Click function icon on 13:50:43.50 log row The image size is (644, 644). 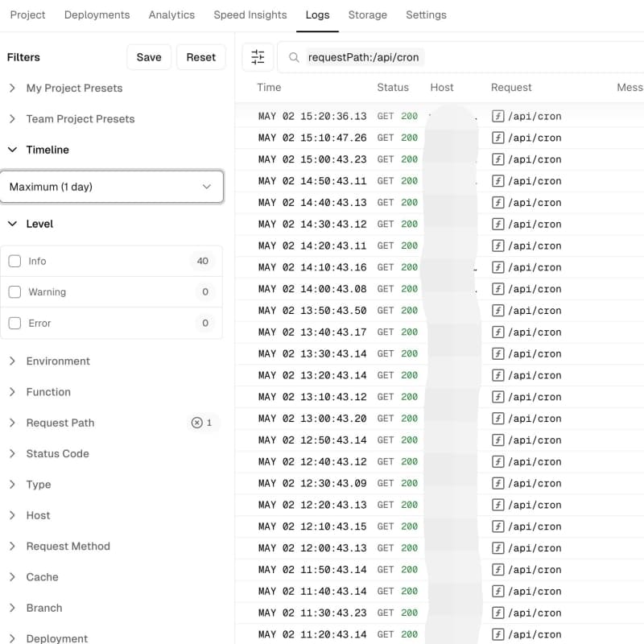click(x=497, y=311)
